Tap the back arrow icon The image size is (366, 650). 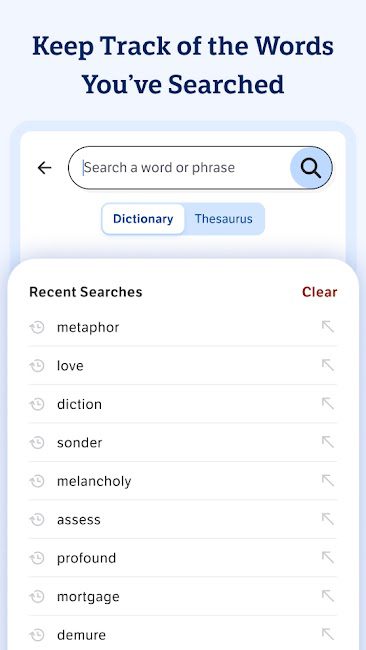[44, 168]
